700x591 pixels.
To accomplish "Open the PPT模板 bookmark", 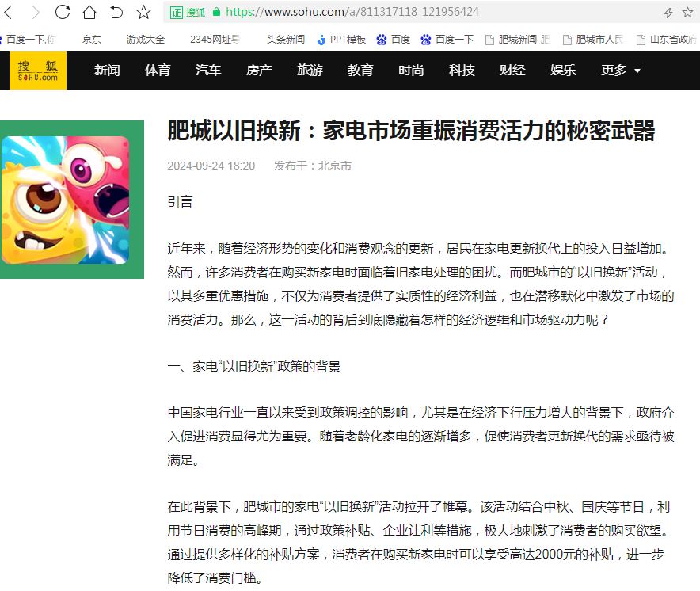I will click(341, 40).
